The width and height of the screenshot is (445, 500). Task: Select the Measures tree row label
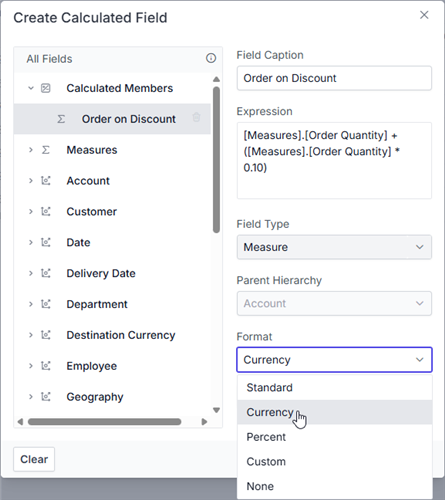tap(92, 150)
